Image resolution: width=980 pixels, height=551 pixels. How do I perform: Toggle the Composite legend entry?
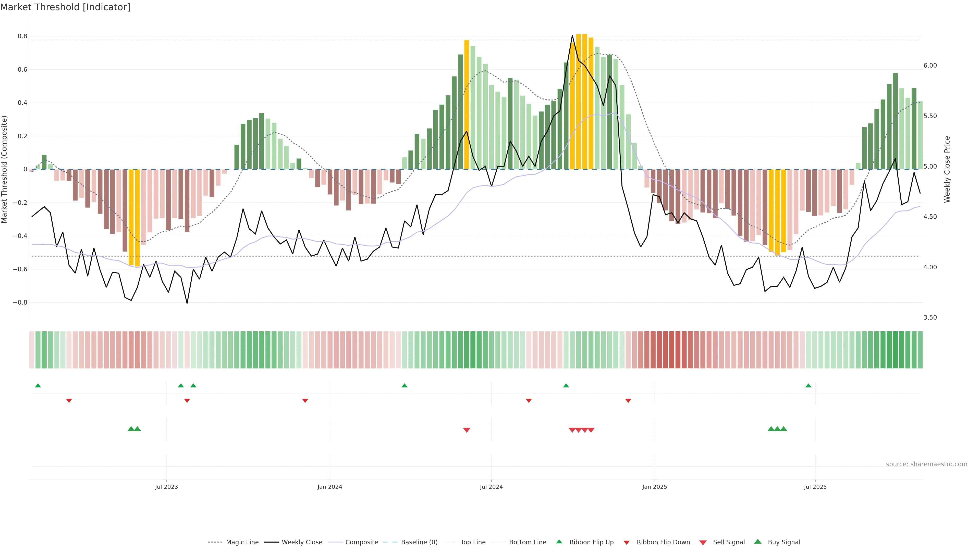pyautogui.click(x=361, y=542)
